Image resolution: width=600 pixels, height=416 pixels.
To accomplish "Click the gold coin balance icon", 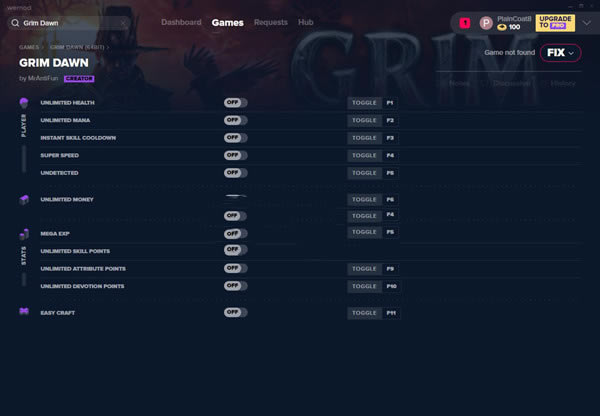I will (502, 27).
